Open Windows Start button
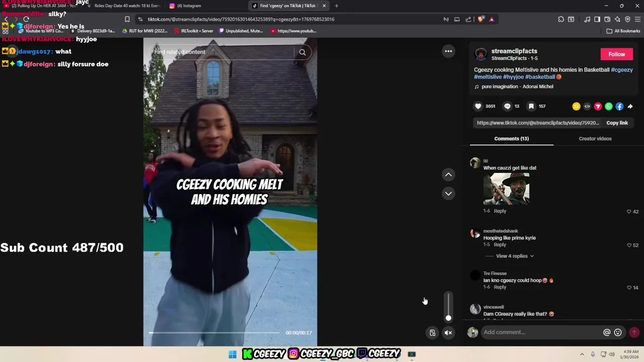Image resolution: width=644 pixels, height=362 pixels. (x=232, y=354)
